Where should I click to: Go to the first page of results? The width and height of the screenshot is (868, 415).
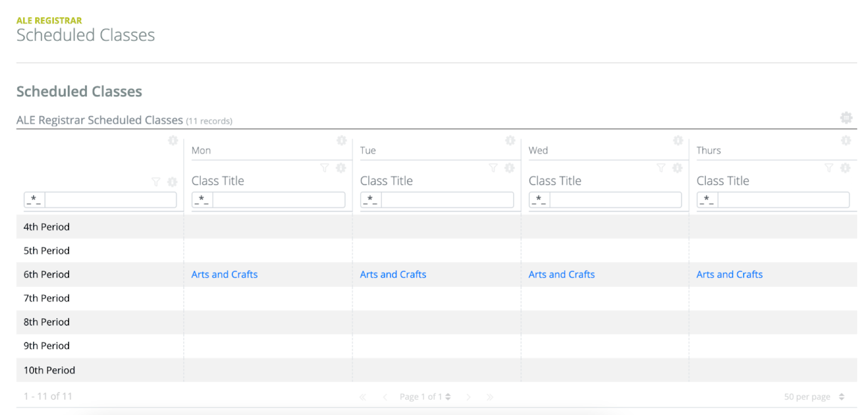(x=362, y=397)
